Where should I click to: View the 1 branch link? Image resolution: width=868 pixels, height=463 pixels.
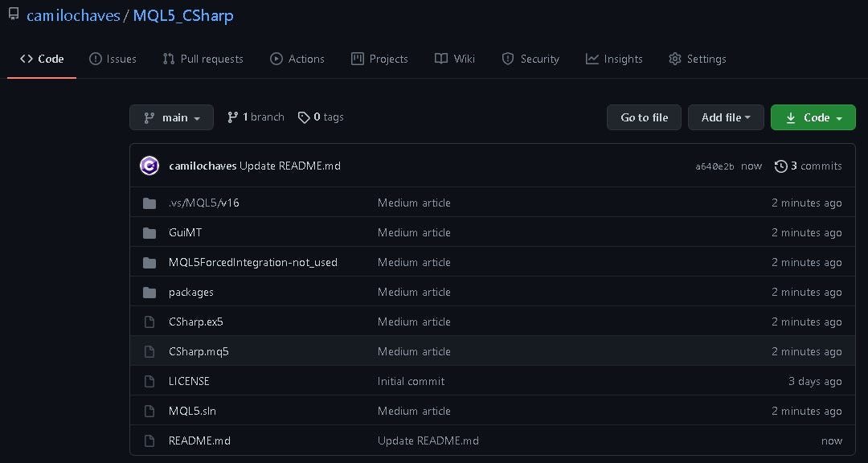[x=256, y=117]
